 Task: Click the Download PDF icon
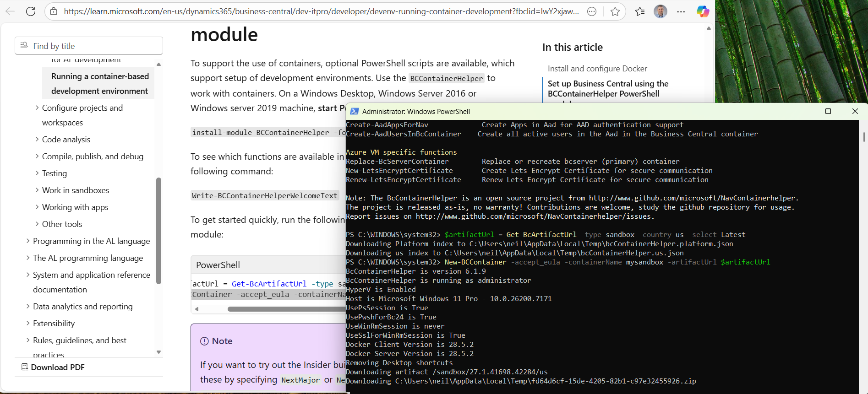pos(25,367)
